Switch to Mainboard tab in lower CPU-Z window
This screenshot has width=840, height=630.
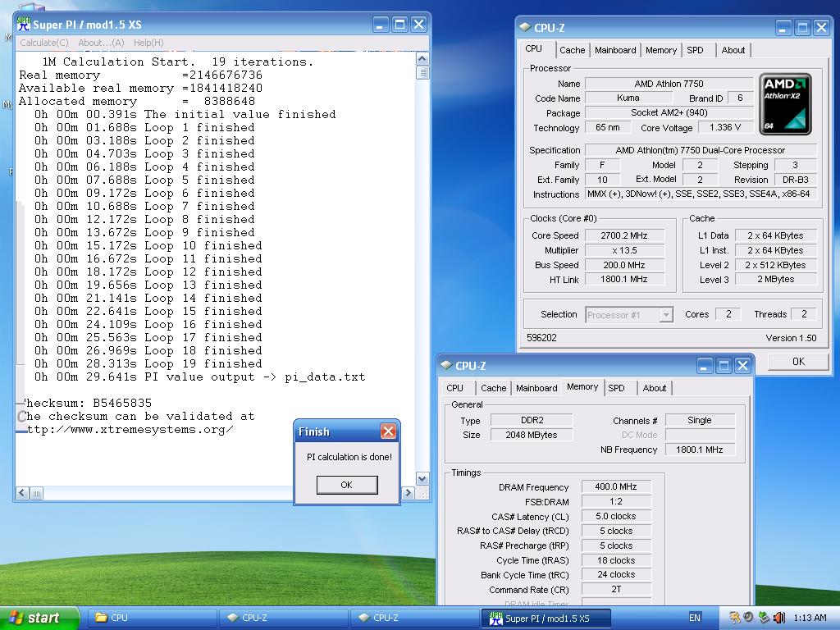pos(536,388)
